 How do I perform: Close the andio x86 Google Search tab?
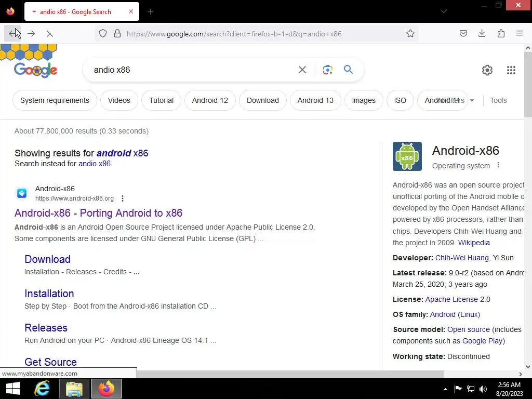[131, 11]
